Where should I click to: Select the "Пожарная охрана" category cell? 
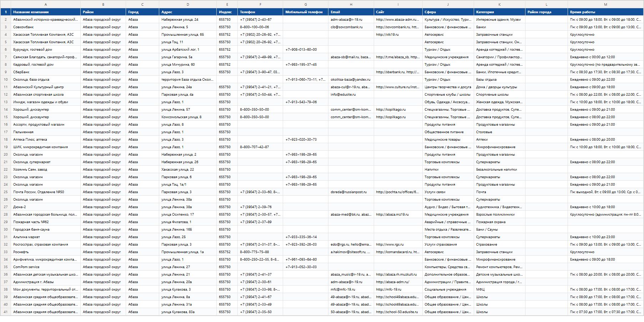499,222
